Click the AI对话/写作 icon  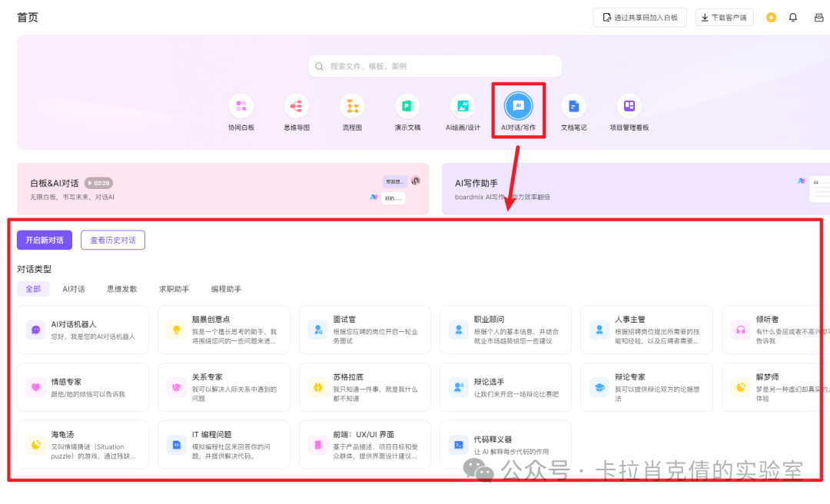point(518,106)
